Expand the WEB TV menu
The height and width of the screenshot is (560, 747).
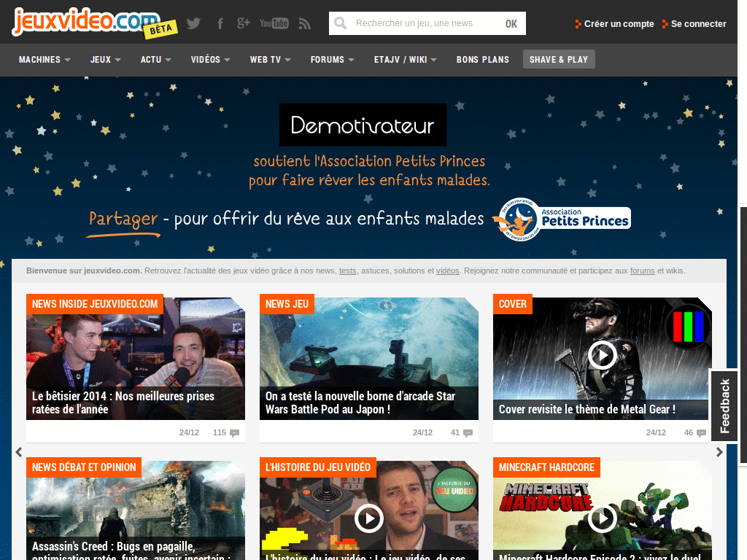point(270,60)
